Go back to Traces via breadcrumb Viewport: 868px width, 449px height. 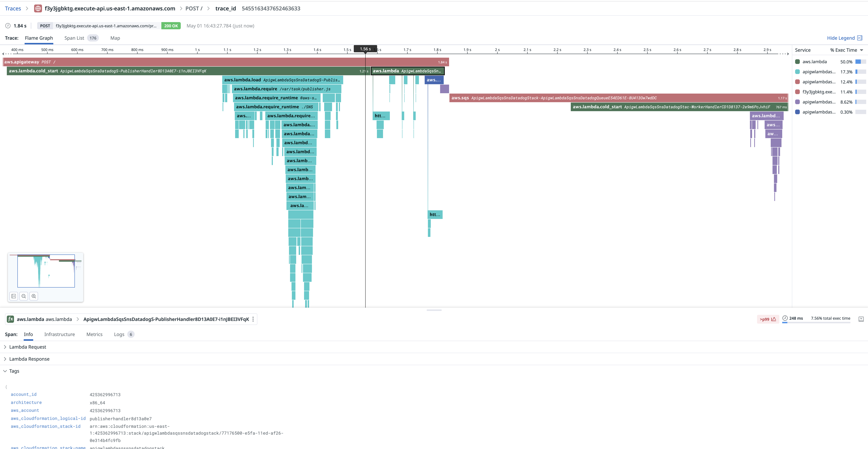(x=13, y=8)
